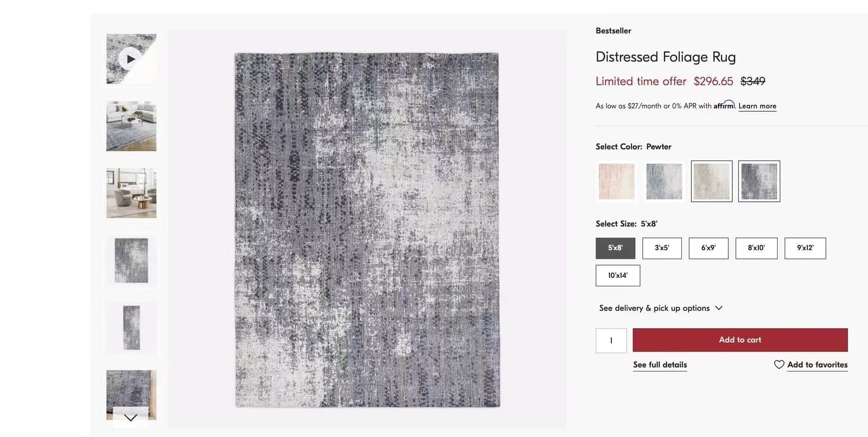Choose the beige neutral color swatch
This screenshot has width=868, height=437.
[712, 181]
